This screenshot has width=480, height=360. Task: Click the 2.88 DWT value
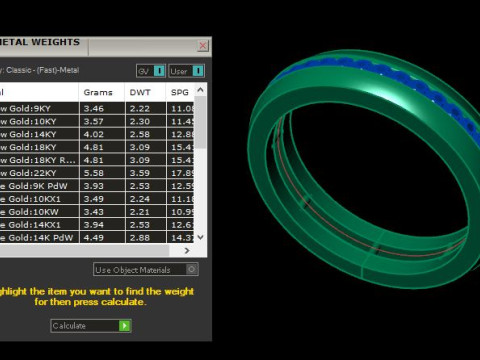point(140,238)
